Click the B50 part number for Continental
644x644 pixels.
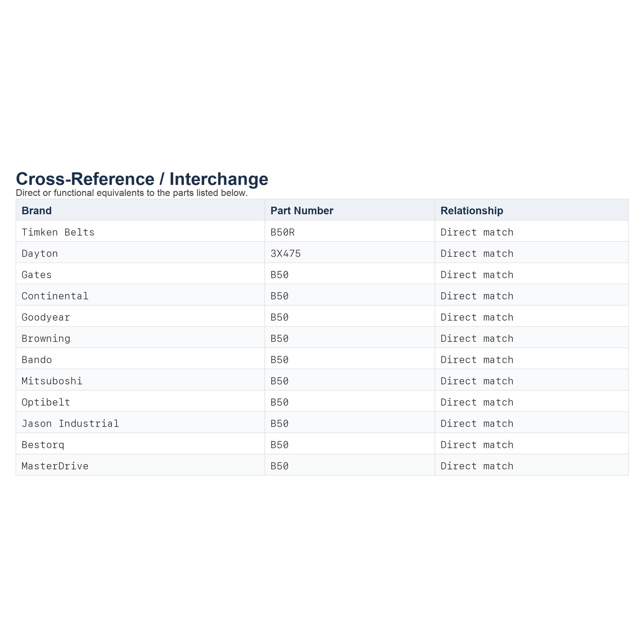click(280, 296)
